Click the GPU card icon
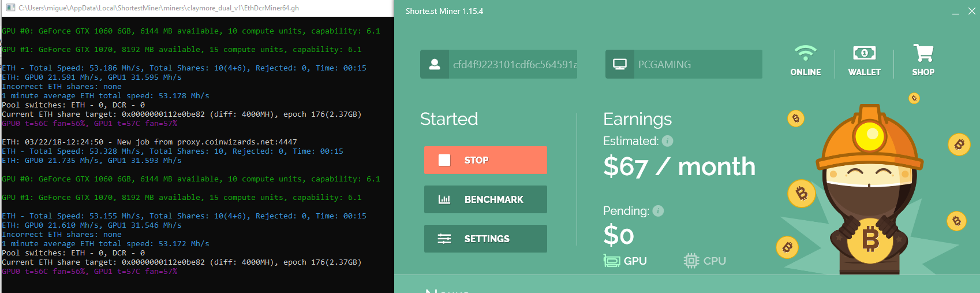The height and width of the screenshot is (293, 980). (x=611, y=261)
